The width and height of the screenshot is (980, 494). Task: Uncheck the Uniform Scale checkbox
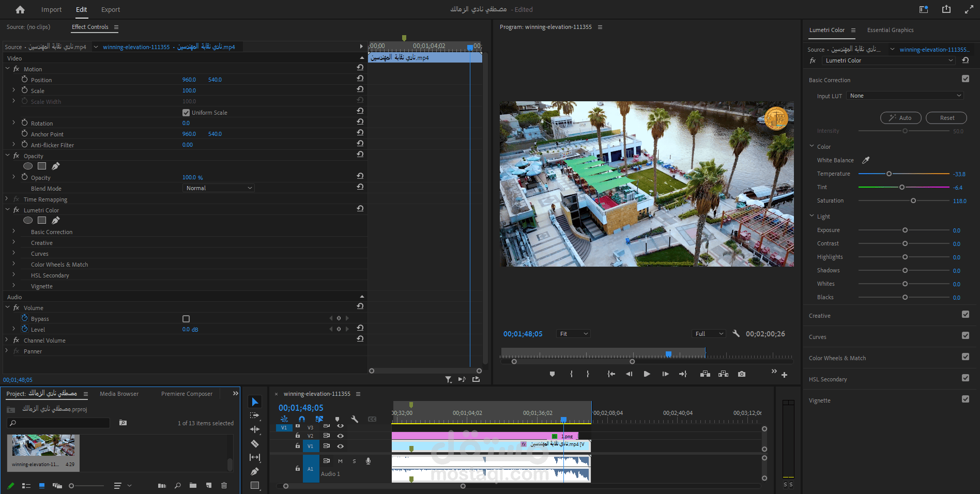(x=186, y=113)
